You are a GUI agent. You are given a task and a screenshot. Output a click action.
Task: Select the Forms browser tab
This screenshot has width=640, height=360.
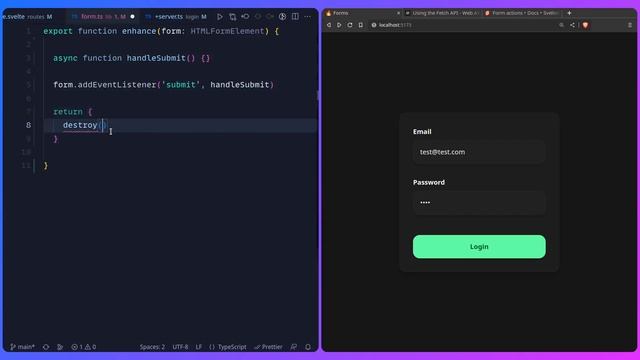click(x=362, y=13)
